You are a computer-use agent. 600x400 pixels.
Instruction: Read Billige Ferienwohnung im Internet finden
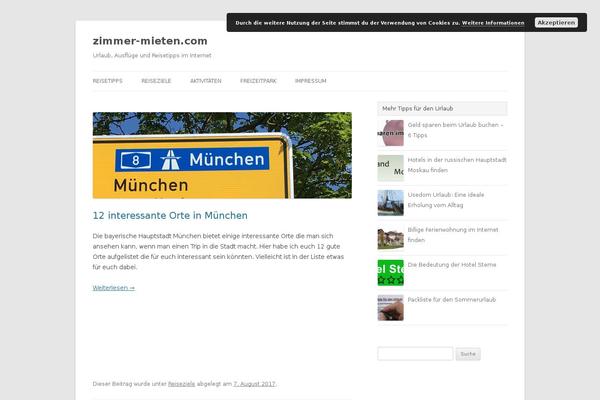[453, 235]
